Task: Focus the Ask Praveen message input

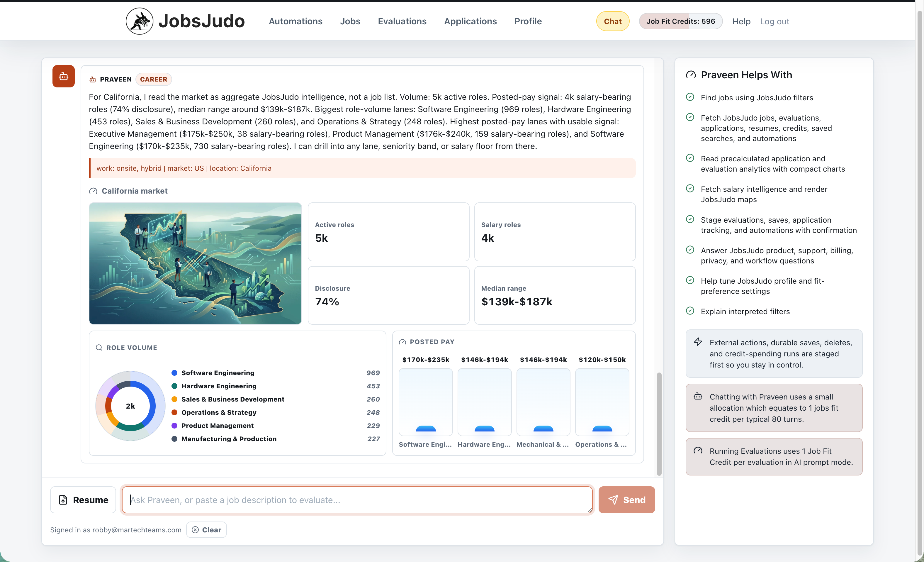Action: point(357,500)
